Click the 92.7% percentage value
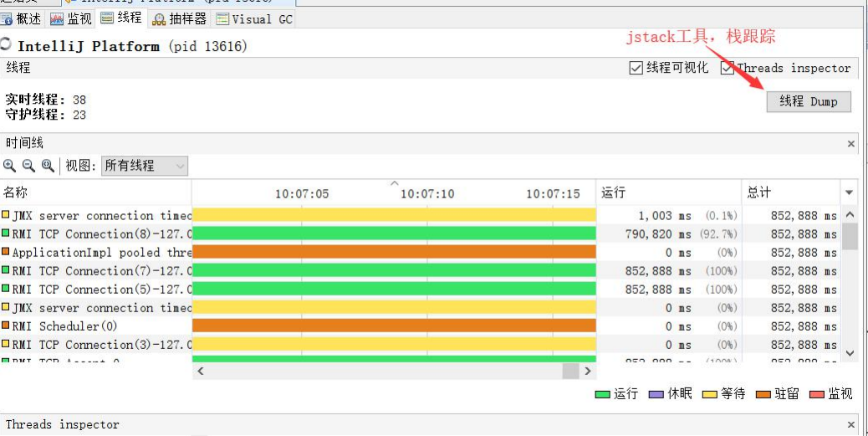This screenshot has width=868, height=436. (718, 234)
